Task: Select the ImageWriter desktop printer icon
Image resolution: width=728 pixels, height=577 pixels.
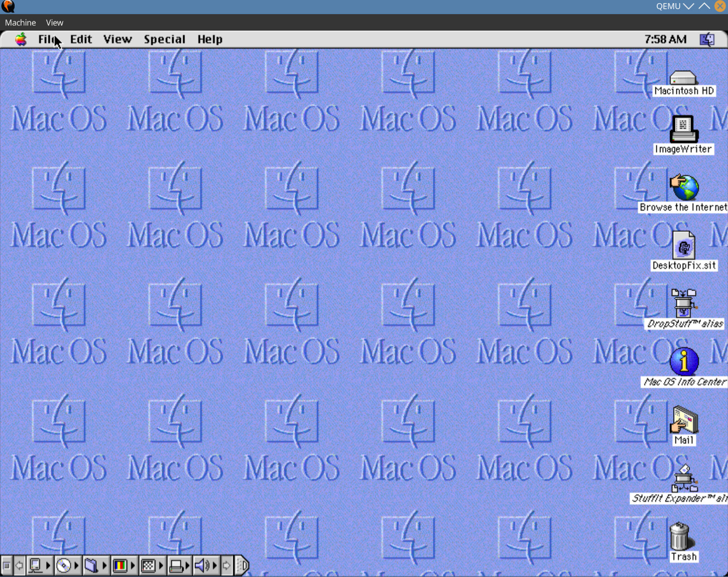Action: (683, 129)
